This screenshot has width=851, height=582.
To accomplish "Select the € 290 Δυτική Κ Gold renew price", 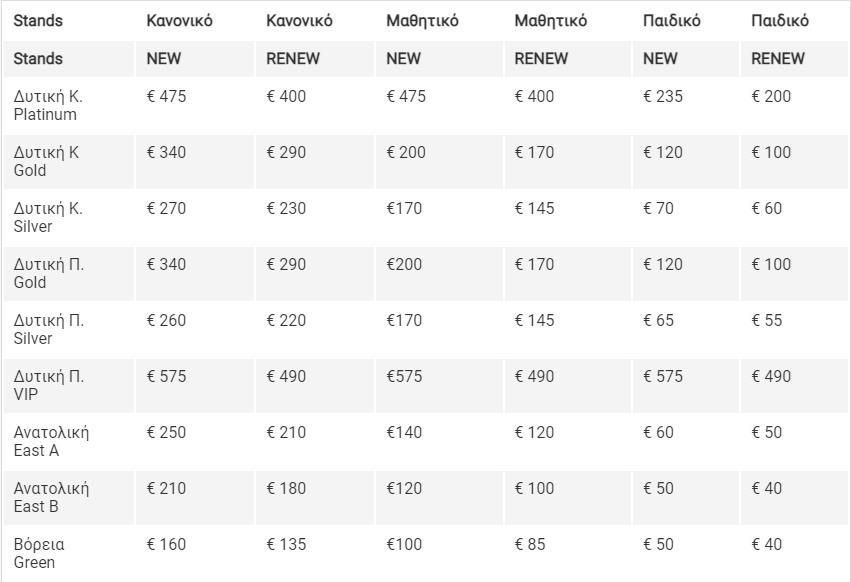I will [286, 152].
